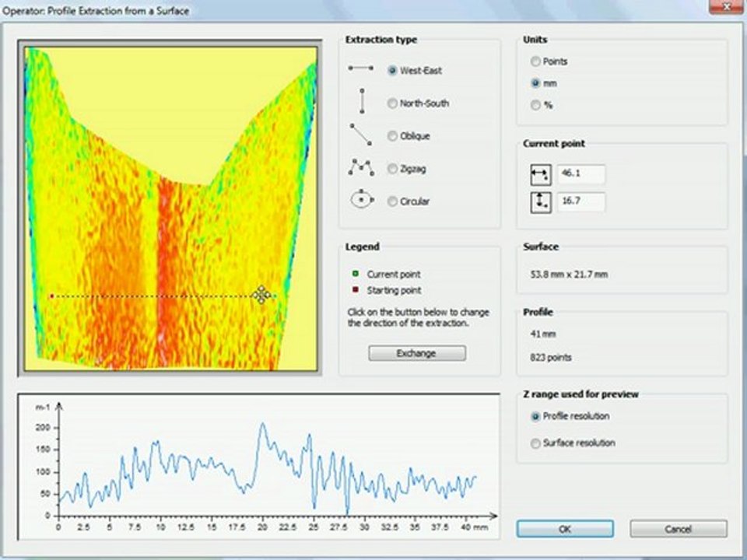Click the horizontal position icon in Current point

coord(541,175)
